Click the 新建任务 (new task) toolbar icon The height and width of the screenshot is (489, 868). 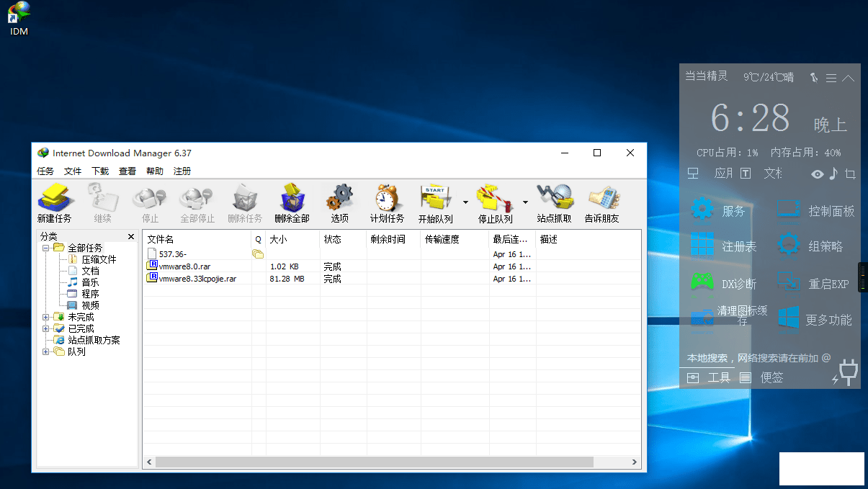pyautogui.click(x=55, y=203)
